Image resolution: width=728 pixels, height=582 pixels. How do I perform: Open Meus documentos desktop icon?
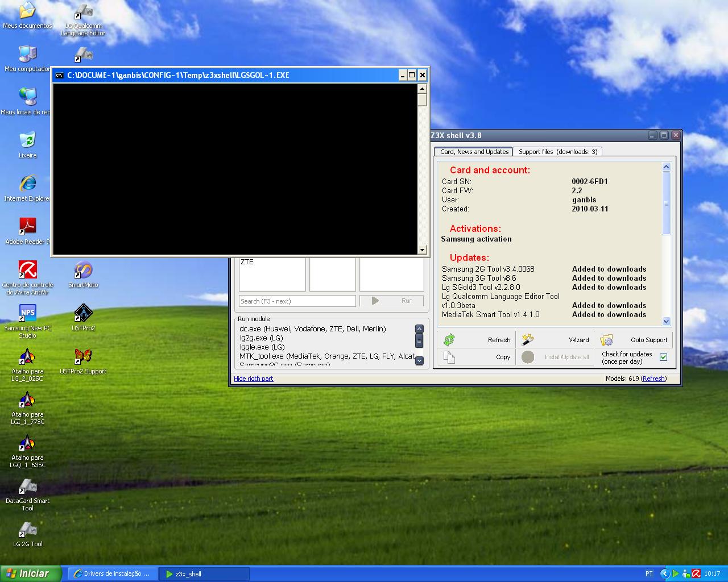coord(27,15)
